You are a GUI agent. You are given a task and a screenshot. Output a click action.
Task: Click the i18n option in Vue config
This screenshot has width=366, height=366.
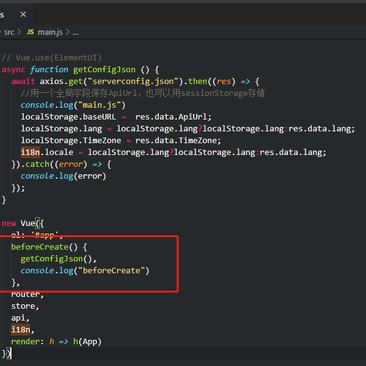point(22,330)
